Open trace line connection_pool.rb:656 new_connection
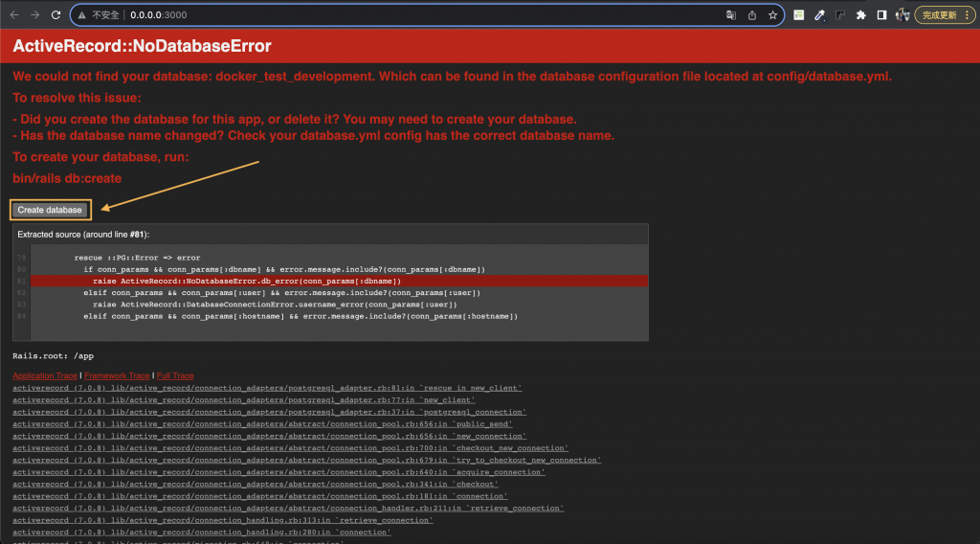980x544 pixels. (269, 437)
